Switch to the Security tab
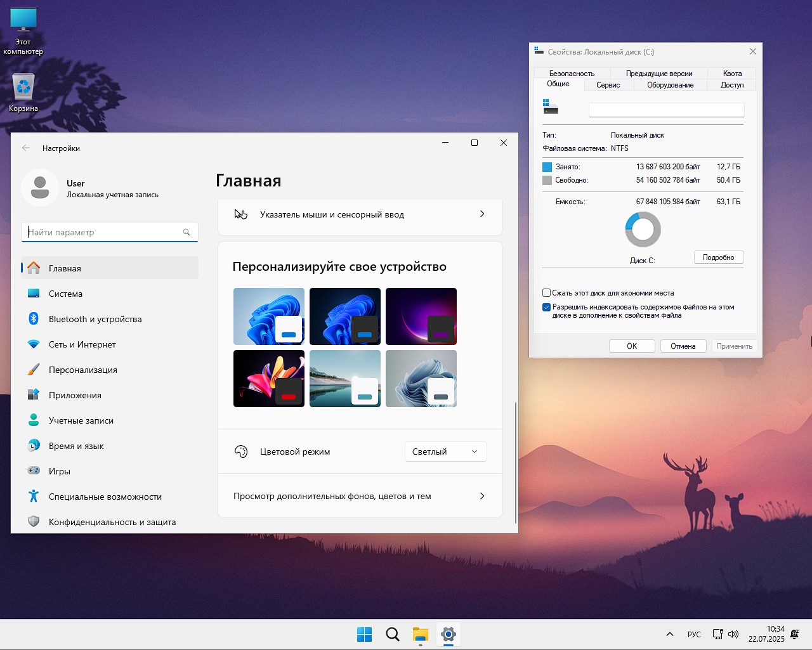812x650 pixels. click(572, 74)
